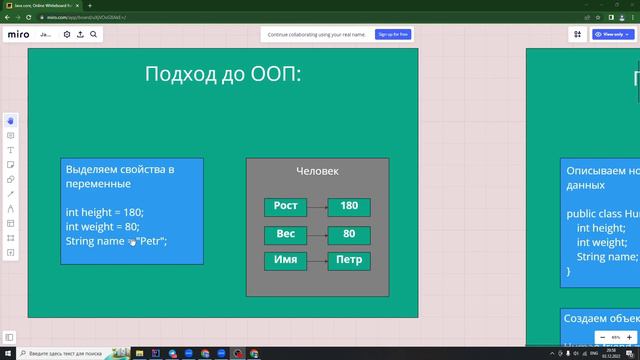Open the Chrome profile icon
This screenshot has width=640, height=360.
pos(622,18)
